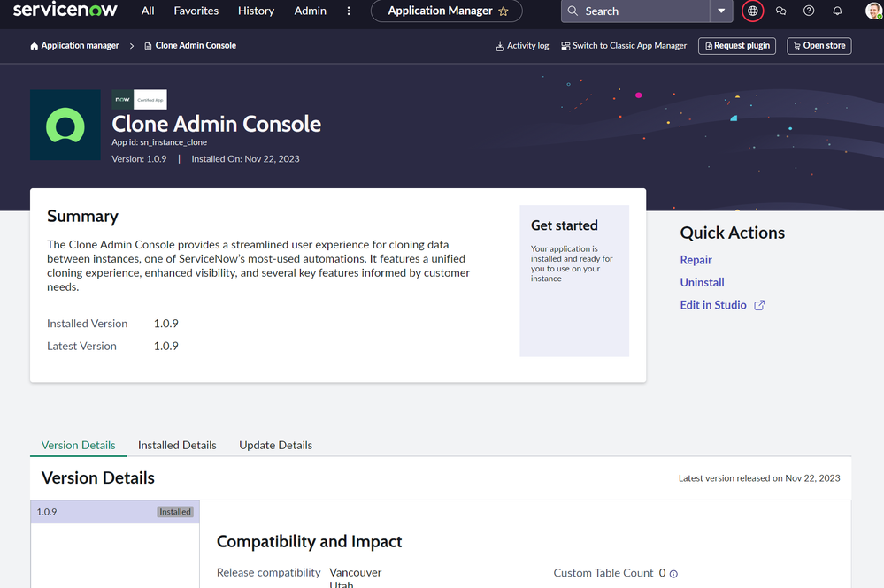Click the info icon beside Custom Table Count
The image size is (884, 588).
pyautogui.click(x=673, y=573)
